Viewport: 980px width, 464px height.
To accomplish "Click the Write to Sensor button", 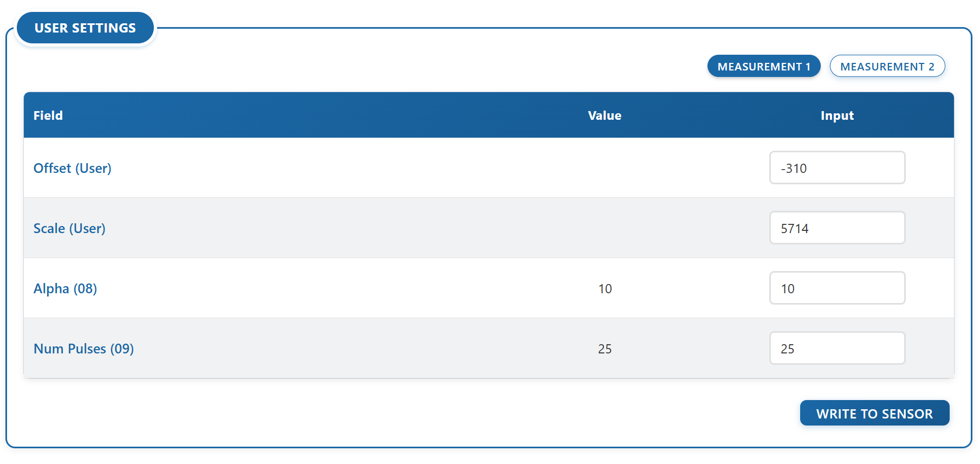I will (874, 413).
